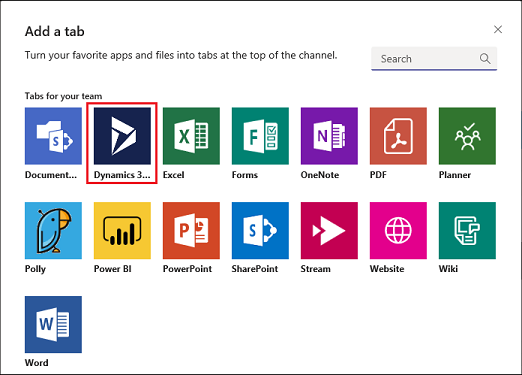
Task: Click the 'SharePoint' label text
Action: pyautogui.click(x=255, y=269)
